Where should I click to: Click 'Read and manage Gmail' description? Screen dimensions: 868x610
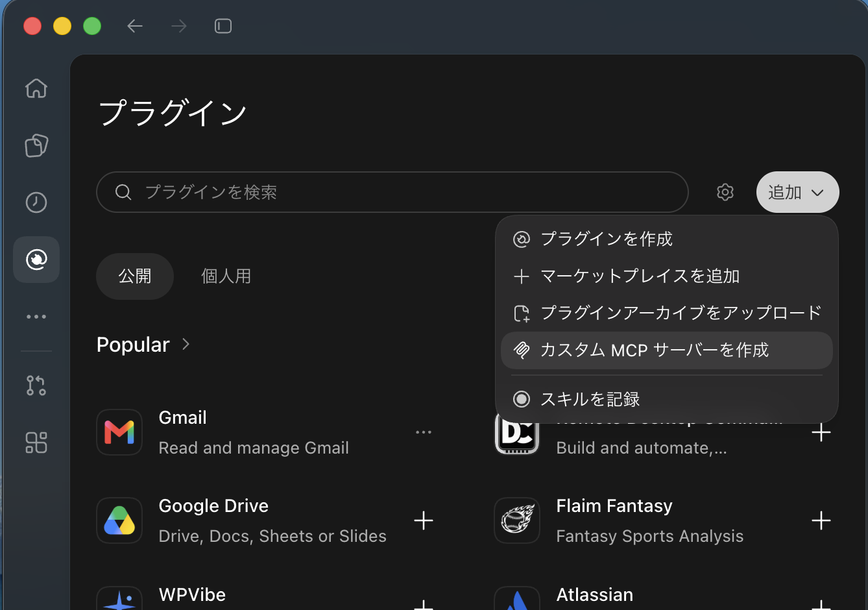[254, 448]
